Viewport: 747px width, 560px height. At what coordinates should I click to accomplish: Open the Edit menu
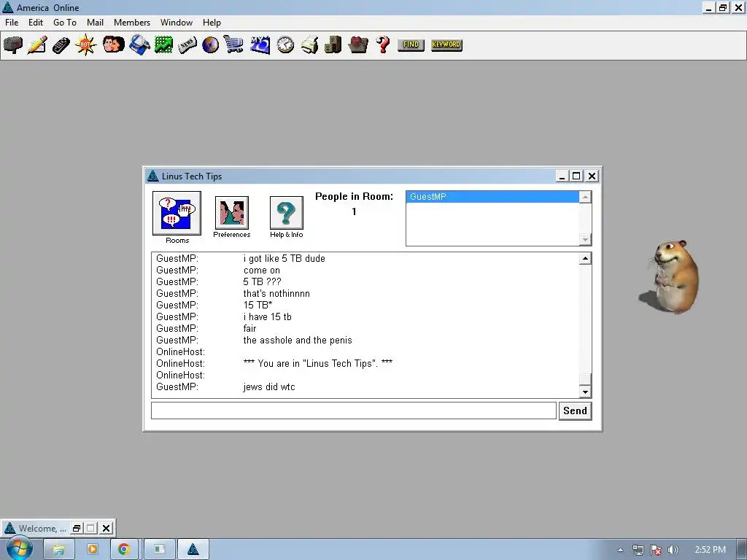point(36,23)
